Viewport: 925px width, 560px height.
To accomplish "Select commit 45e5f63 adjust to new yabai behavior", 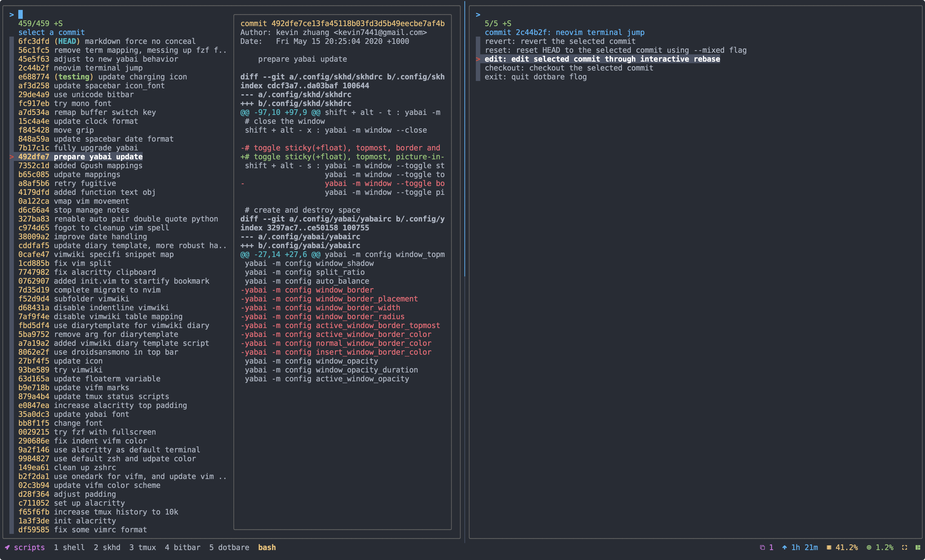I will (98, 59).
